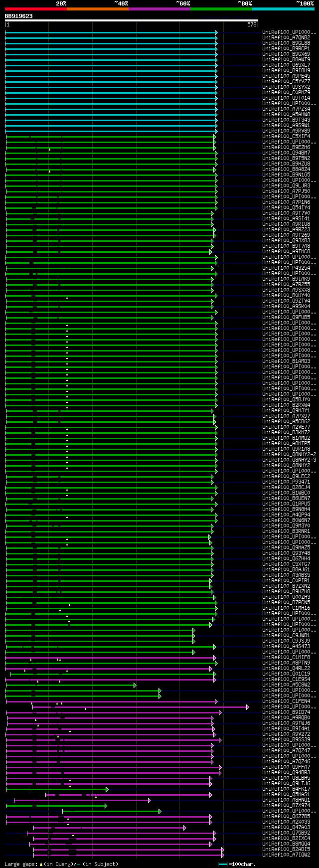Select label UniRef100_A7PJ50
The width and height of the screenshot is (319, 868).
286,191
